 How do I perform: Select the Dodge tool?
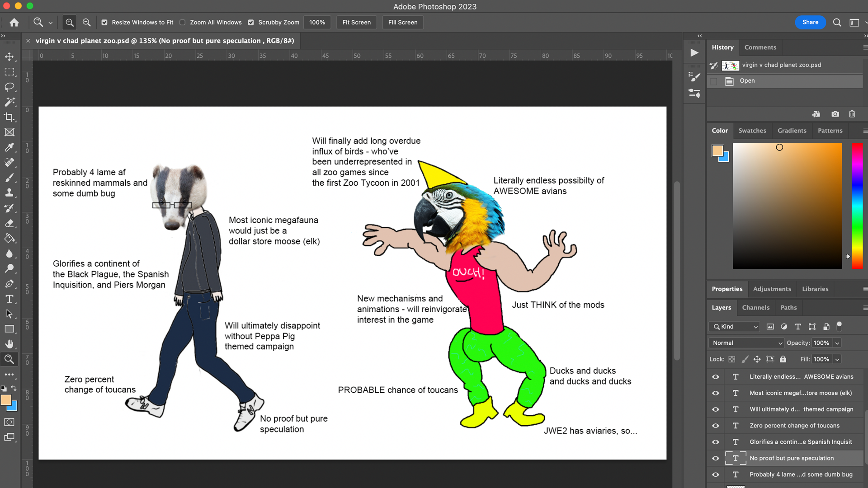9,268
